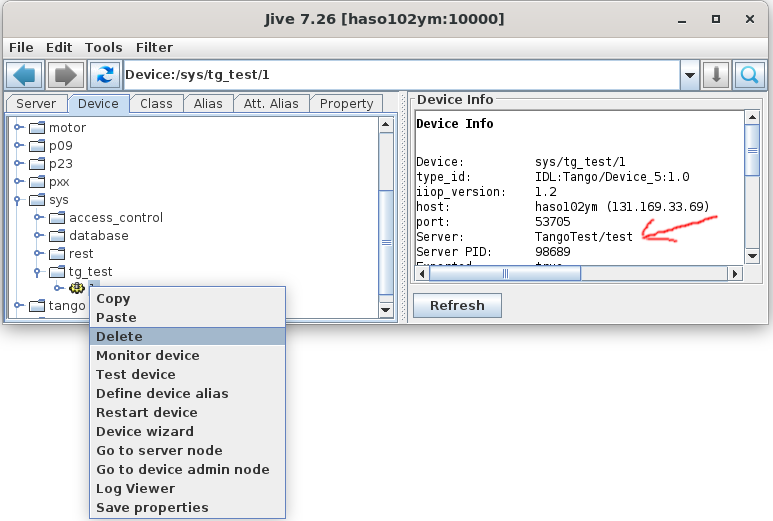The height and width of the screenshot is (521, 773).
Task: Click Device Info scrollbar up arrow
Action: click(752, 117)
